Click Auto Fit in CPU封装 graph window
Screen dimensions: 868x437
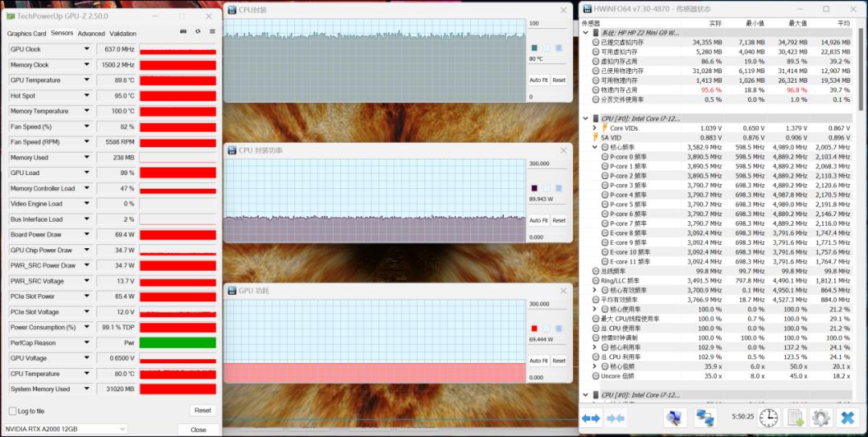tap(538, 80)
